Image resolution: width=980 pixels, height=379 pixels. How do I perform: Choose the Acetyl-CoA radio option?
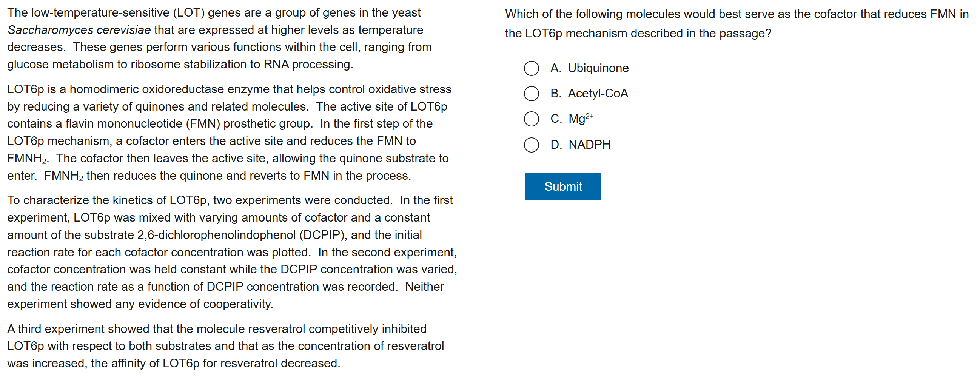531,94
